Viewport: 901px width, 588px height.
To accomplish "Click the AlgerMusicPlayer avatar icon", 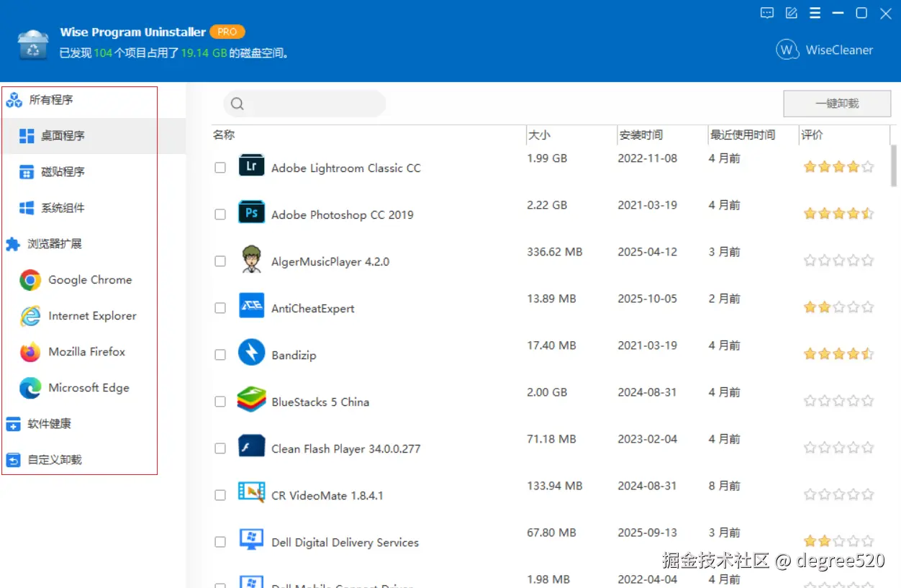I will pyautogui.click(x=251, y=259).
